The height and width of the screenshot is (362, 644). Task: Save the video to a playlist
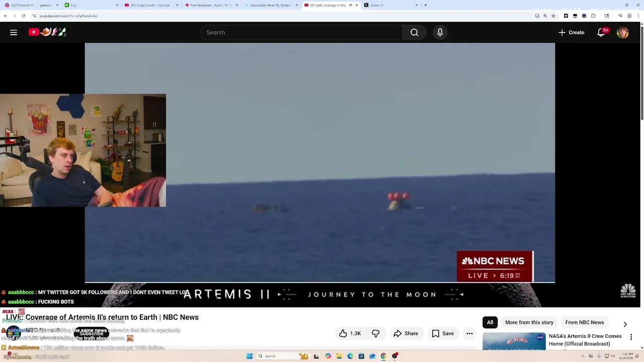pyautogui.click(x=443, y=333)
